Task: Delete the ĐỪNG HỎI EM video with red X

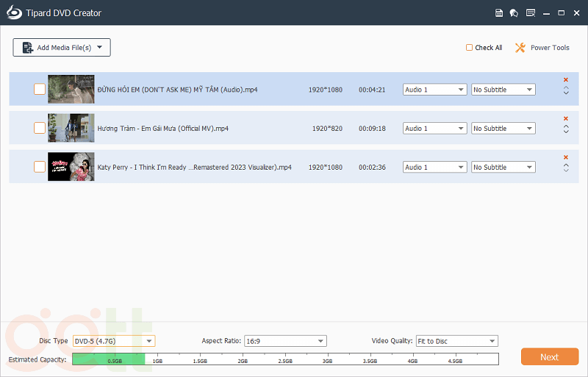Action: pos(565,79)
